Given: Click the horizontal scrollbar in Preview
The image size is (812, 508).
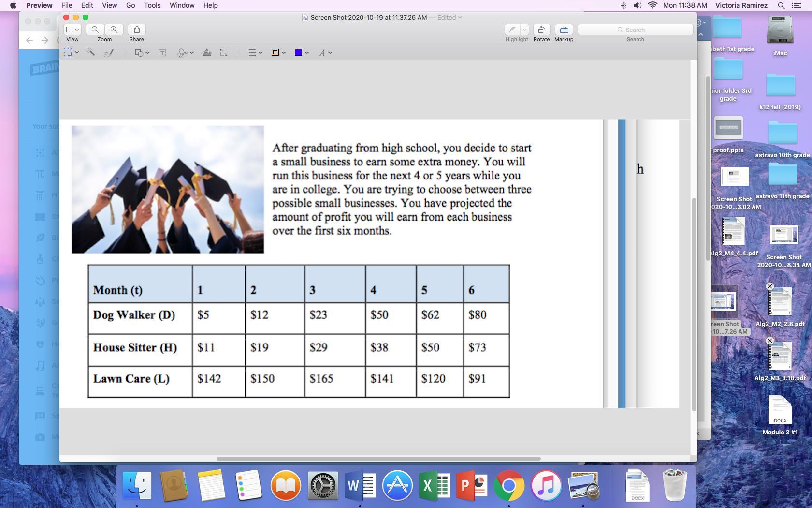Looking at the screenshot, I should click(x=378, y=458).
